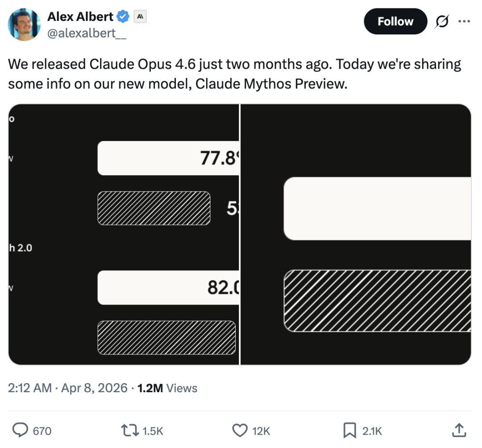Click the 1.5K reposts count
This screenshot has height=448, width=482.
point(153,431)
